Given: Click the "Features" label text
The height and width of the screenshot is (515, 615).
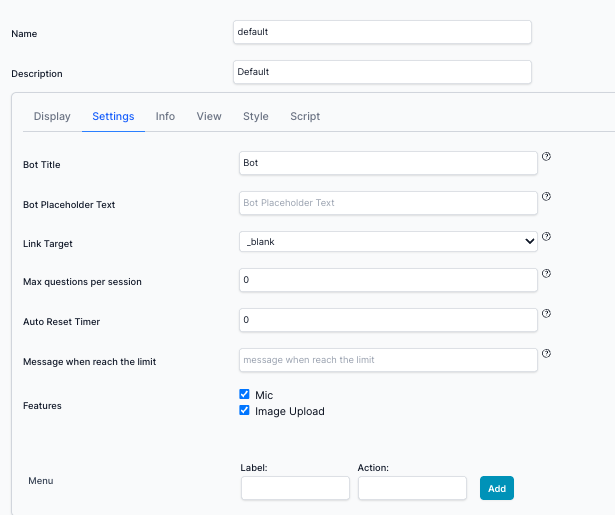Looking at the screenshot, I should [42, 406].
